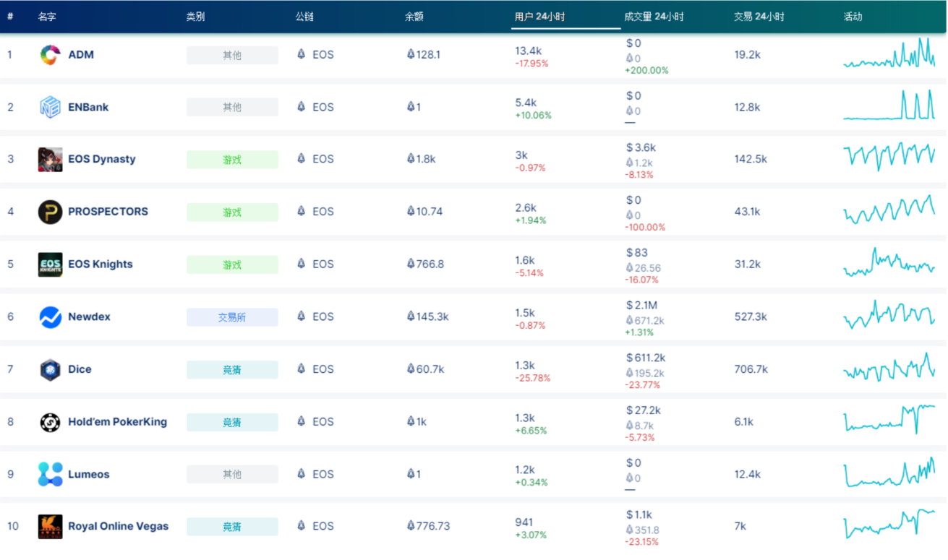The width and height of the screenshot is (948, 560).
Task: Click the EOS chain icon in ADM row
Action: click(302, 54)
